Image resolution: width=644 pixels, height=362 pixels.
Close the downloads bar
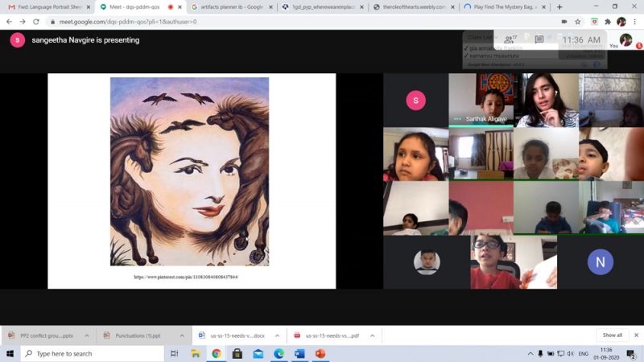[636, 335]
